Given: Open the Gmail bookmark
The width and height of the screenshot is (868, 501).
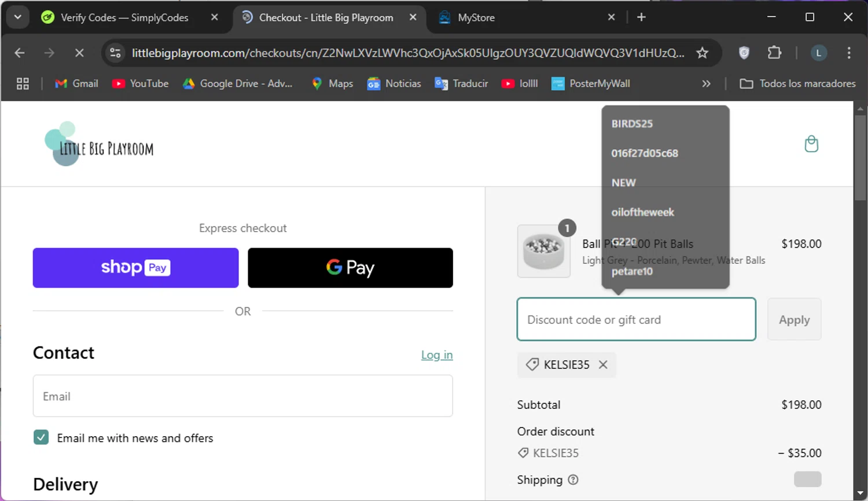Looking at the screenshot, I should point(76,84).
